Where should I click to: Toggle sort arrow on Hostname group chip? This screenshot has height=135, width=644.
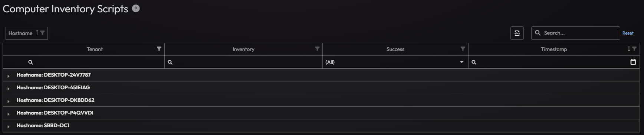click(x=37, y=33)
